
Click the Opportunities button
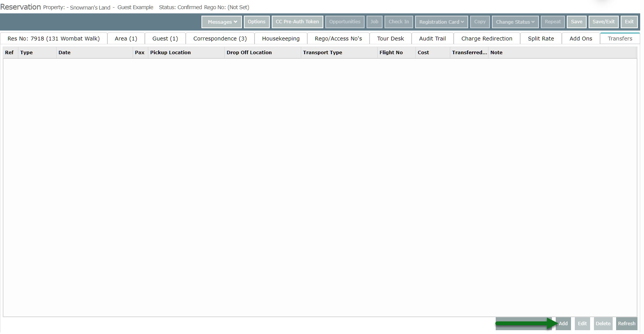coord(345,22)
